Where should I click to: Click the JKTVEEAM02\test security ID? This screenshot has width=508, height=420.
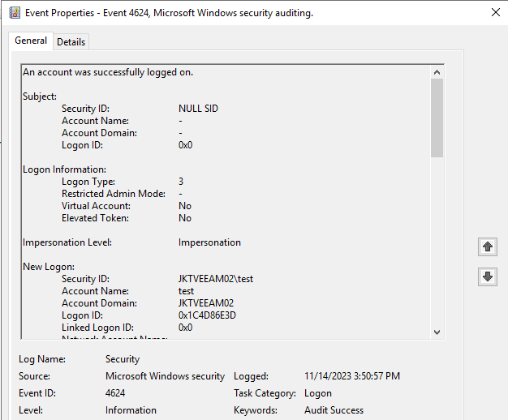[x=216, y=279]
